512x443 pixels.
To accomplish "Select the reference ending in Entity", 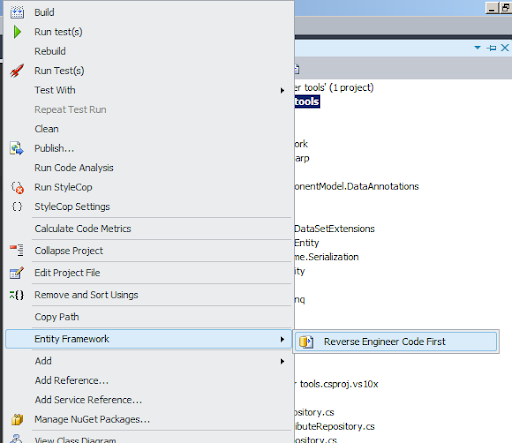I will (307, 243).
